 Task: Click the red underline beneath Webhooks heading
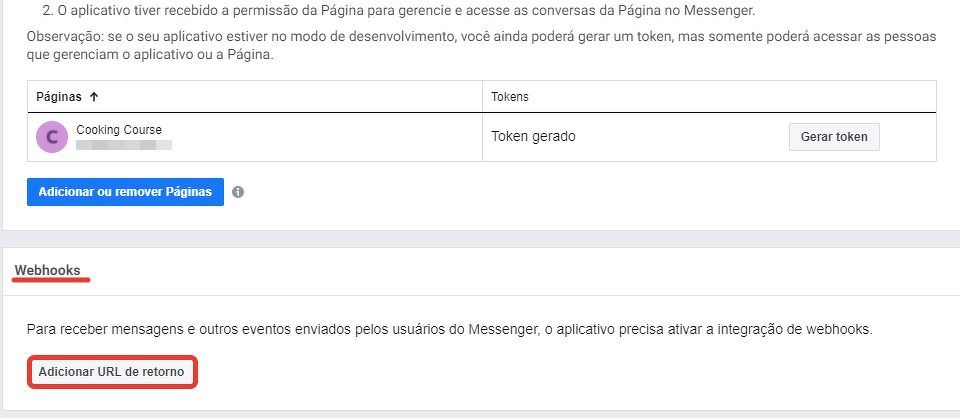[x=52, y=281]
